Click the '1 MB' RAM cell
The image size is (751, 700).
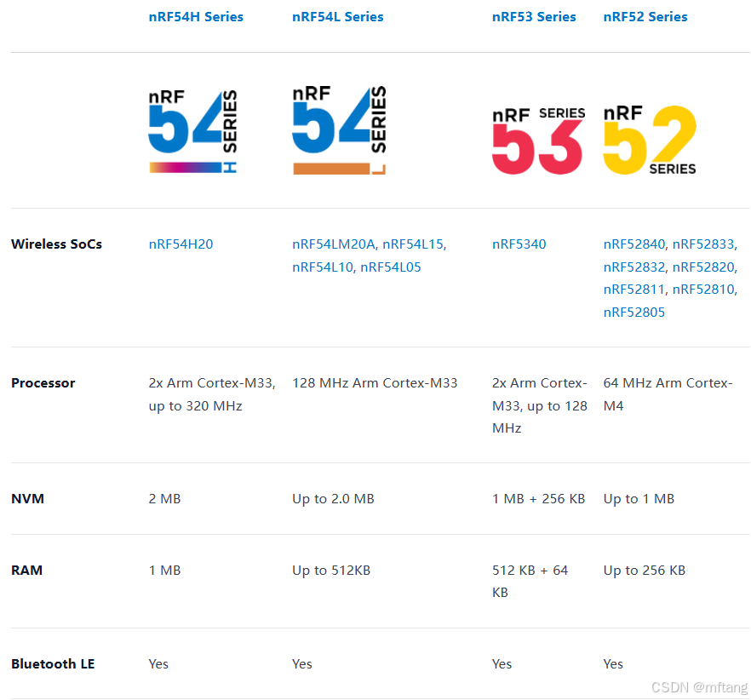click(164, 571)
